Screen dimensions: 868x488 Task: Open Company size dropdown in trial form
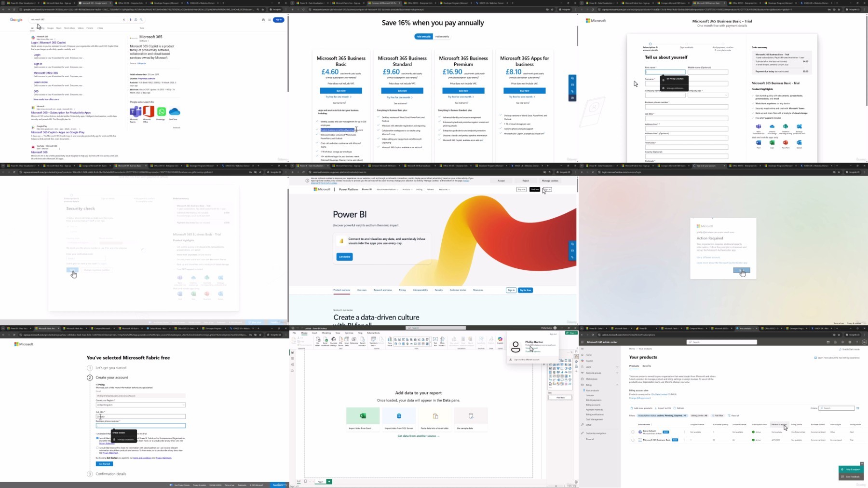click(708, 95)
